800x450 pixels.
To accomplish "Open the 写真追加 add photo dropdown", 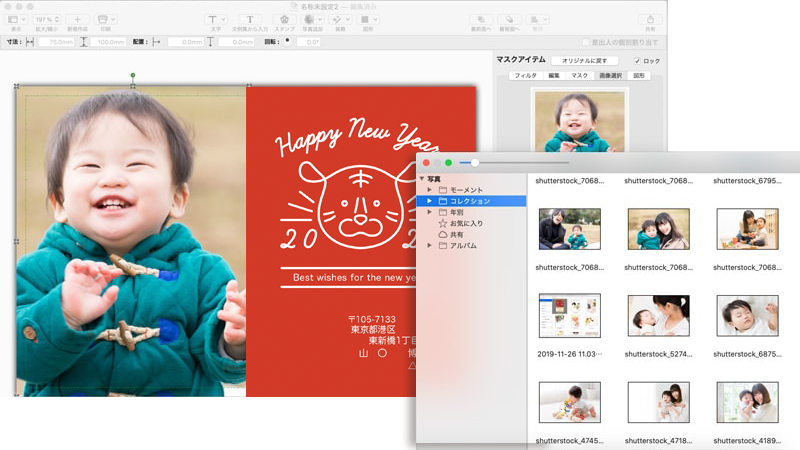I will point(312,19).
